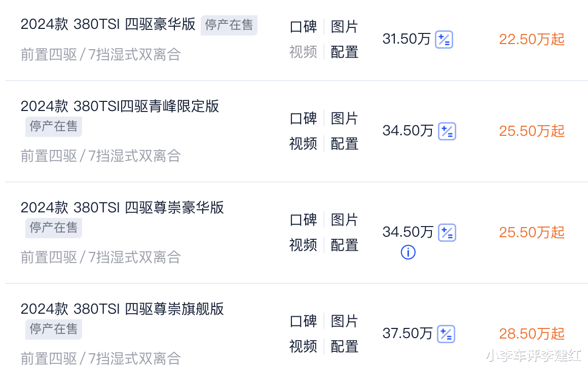Screen dimensions: 588x371
Task: Select 25.50万起 price for 青峰限定版
Action: pyautogui.click(x=532, y=131)
